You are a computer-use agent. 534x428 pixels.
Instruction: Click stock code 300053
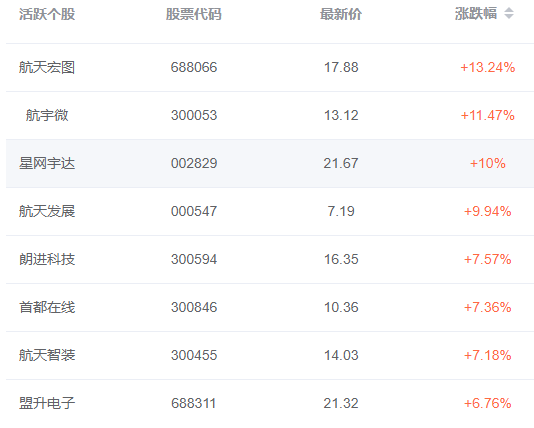point(194,115)
